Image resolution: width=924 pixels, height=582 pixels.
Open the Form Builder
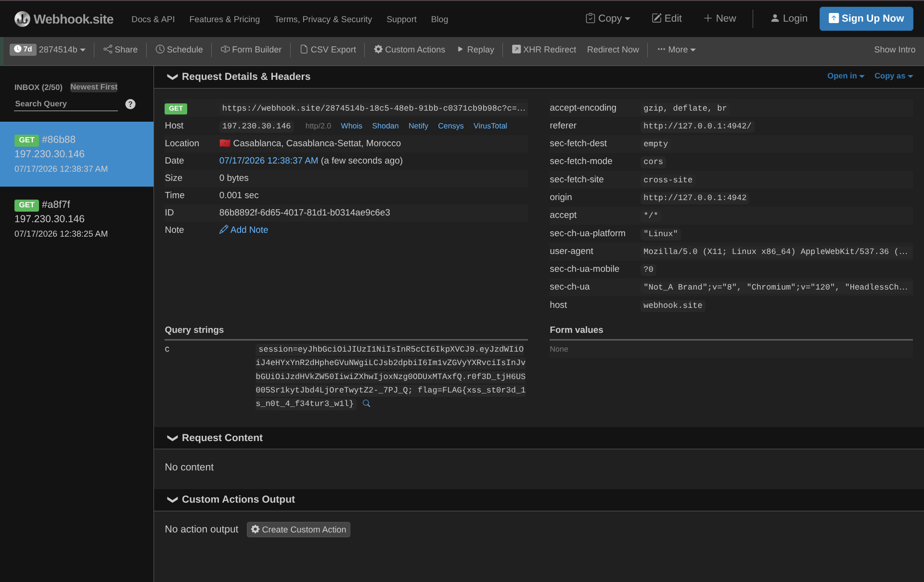[x=251, y=50]
